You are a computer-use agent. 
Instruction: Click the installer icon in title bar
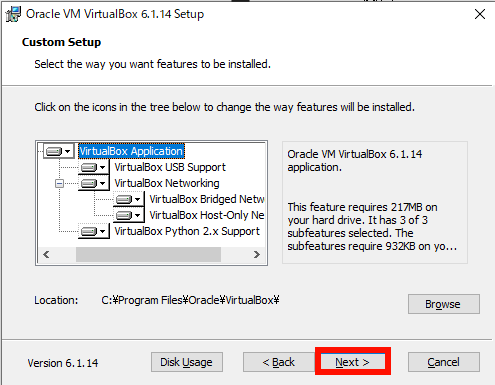(13, 14)
